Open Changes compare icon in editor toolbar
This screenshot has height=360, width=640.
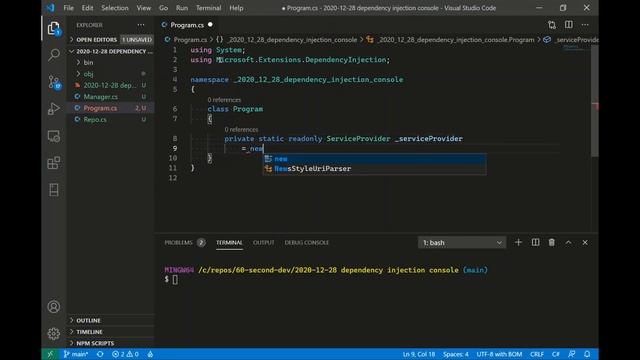coord(552,25)
